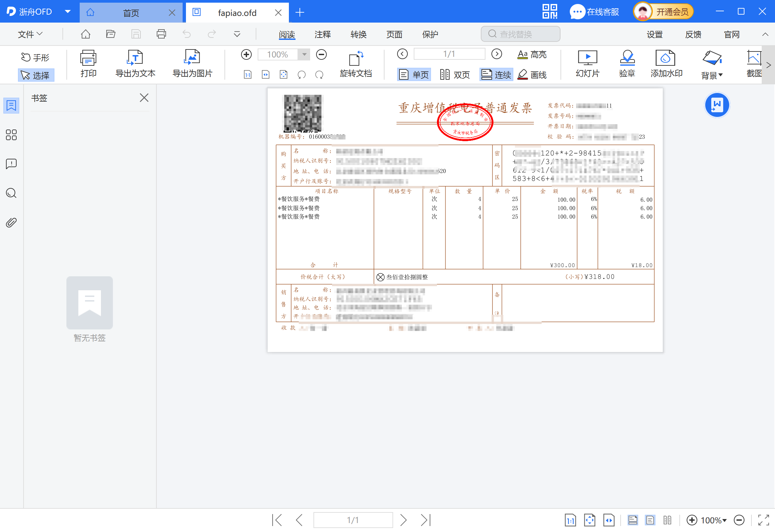Click 导出为图片 export as image

(192, 64)
